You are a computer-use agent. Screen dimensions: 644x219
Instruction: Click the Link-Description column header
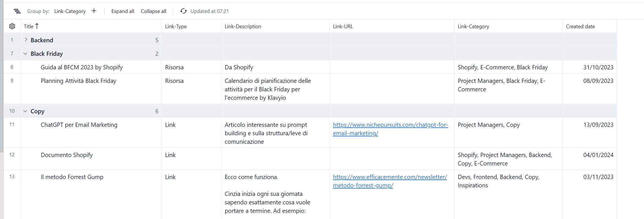(x=243, y=26)
